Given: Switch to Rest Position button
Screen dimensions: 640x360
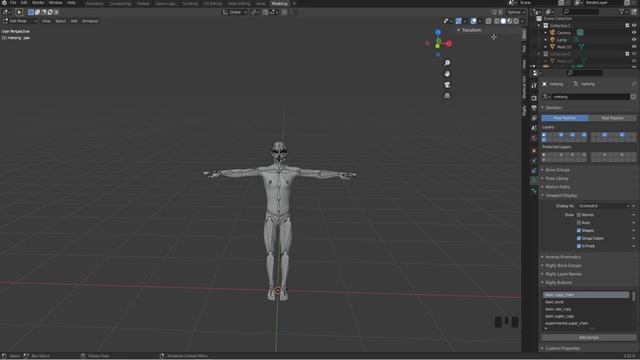Looking at the screenshot, I should click(612, 118).
